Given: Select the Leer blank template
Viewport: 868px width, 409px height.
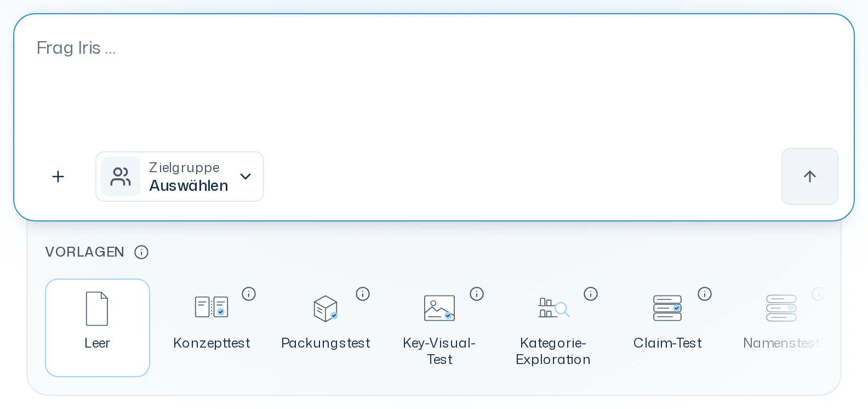Looking at the screenshot, I should point(98,328).
